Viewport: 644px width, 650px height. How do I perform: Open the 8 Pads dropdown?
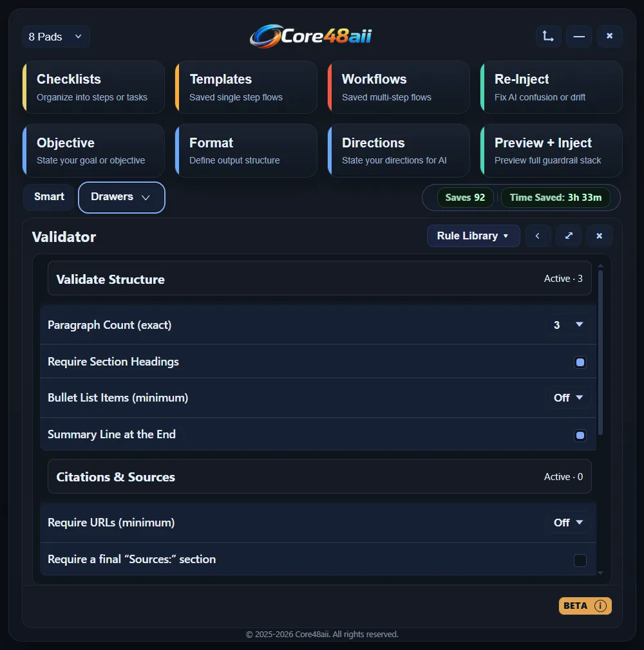click(55, 37)
